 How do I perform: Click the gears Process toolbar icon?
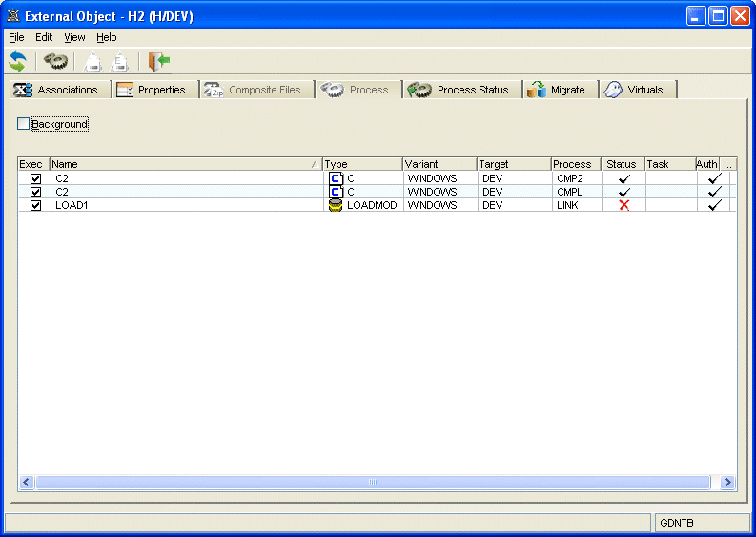(55, 62)
